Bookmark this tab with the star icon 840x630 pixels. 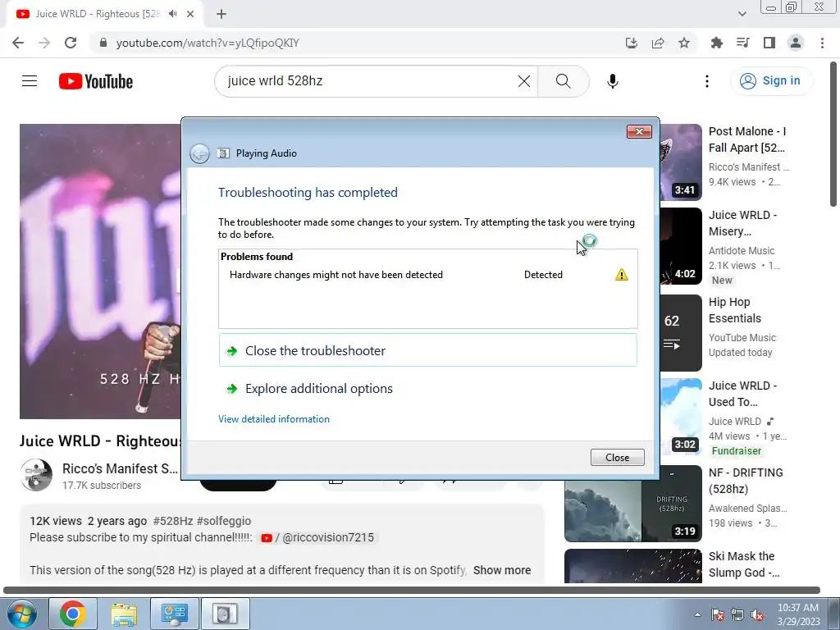coord(684,43)
